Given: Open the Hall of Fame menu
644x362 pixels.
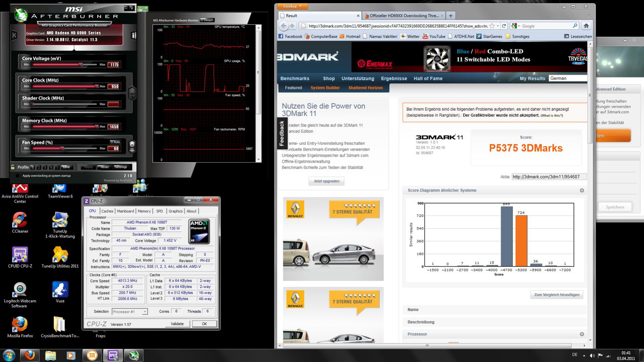Looking at the screenshot, I should [x=428, y=79].
